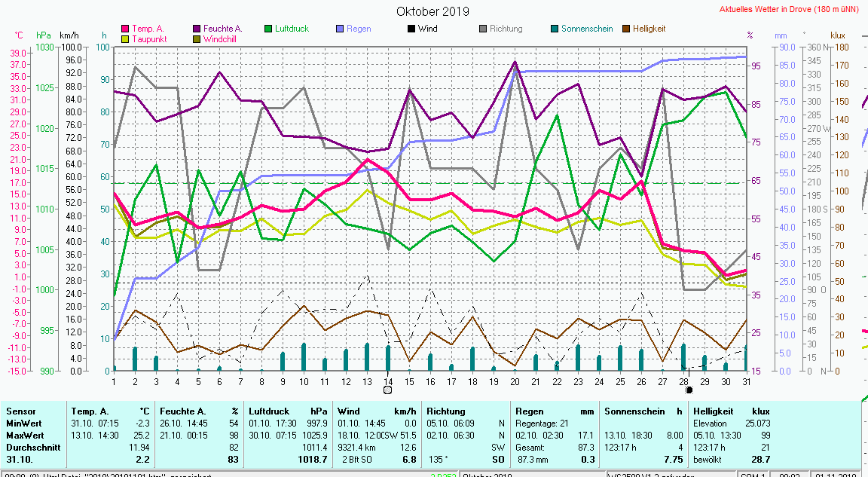Click the full moon symbol under day 14
The height and width of the screenshot is (477, 868).
387,390
